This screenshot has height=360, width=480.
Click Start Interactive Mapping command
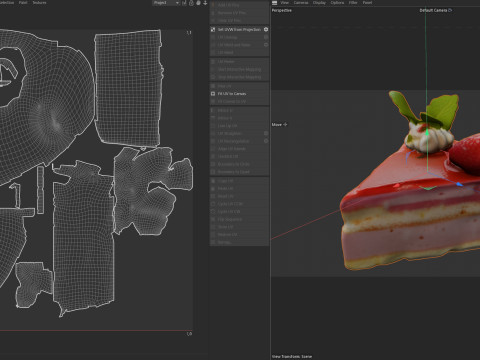click(x=239, y=69)
